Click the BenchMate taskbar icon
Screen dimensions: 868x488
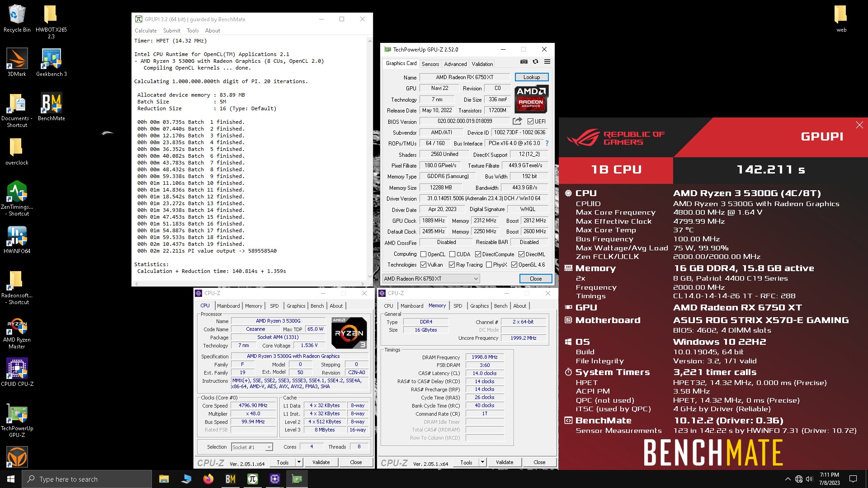coord(231,479)
